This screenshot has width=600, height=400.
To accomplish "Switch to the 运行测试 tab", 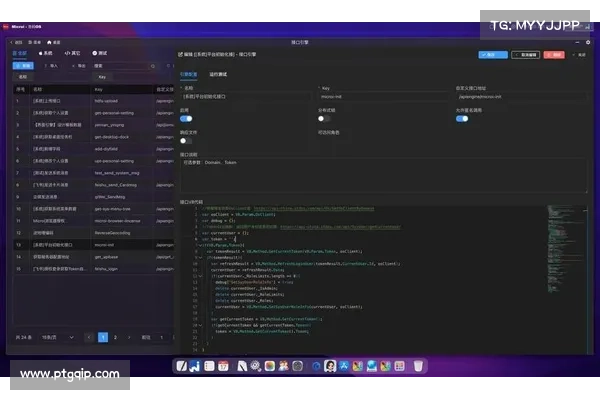I will (x=217, y=75).
